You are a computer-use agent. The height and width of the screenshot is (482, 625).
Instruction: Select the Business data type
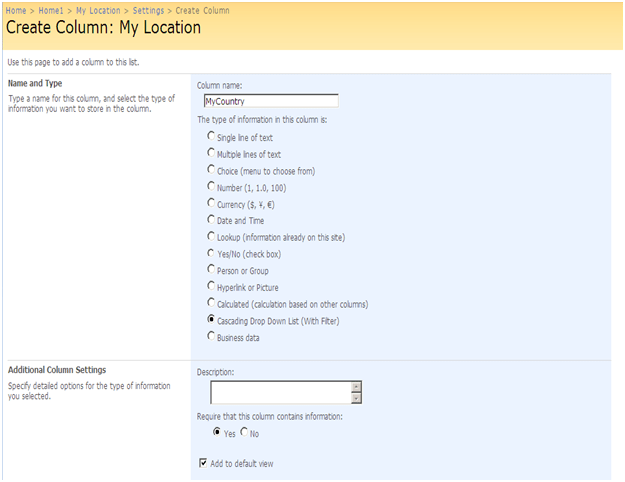tap(210, 336)
